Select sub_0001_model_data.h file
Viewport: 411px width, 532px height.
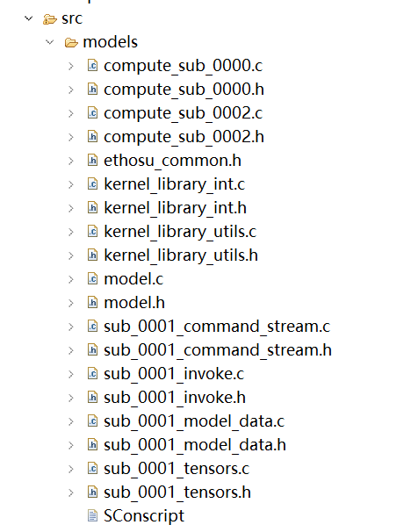(195, 445)
